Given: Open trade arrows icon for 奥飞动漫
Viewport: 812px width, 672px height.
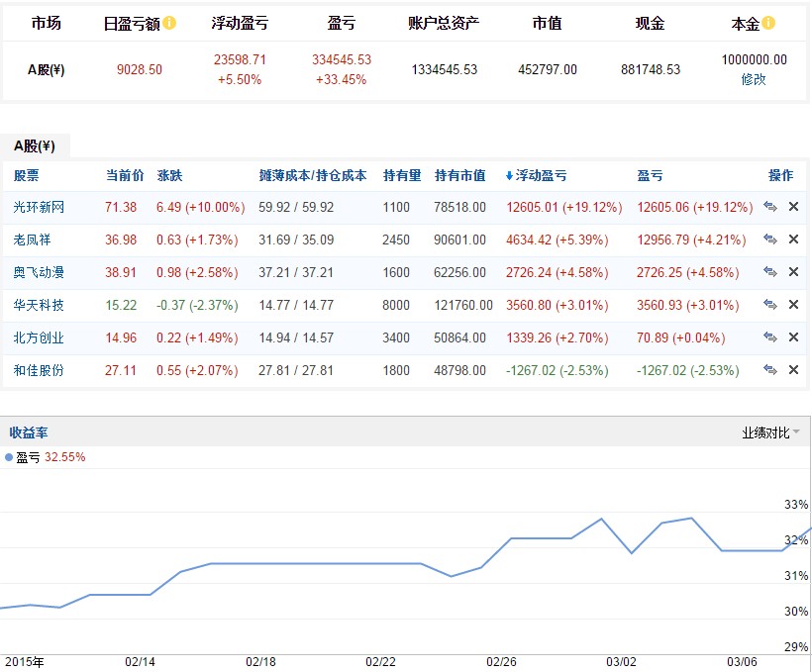Looking at the screenshot, I should point(770,272).
